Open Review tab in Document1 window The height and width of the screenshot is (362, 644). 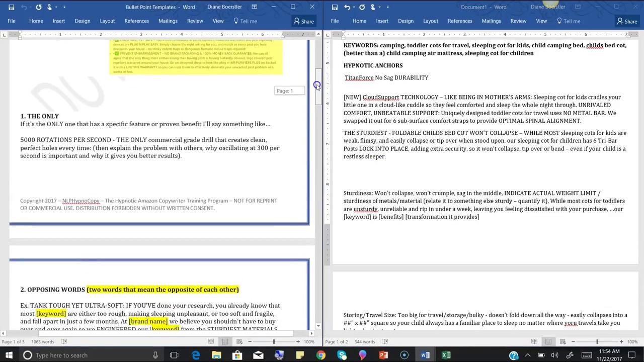tap(518, 21)
